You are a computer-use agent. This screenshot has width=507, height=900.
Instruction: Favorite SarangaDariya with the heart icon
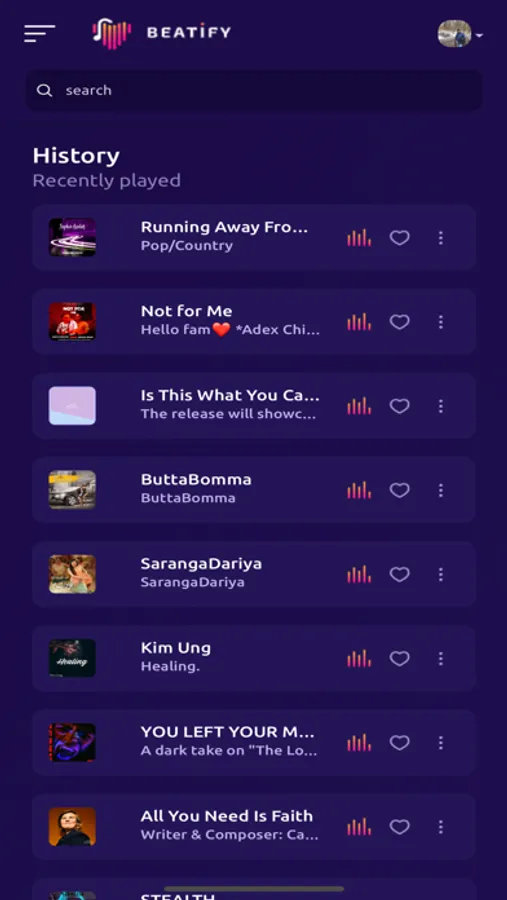pos(400,575)
